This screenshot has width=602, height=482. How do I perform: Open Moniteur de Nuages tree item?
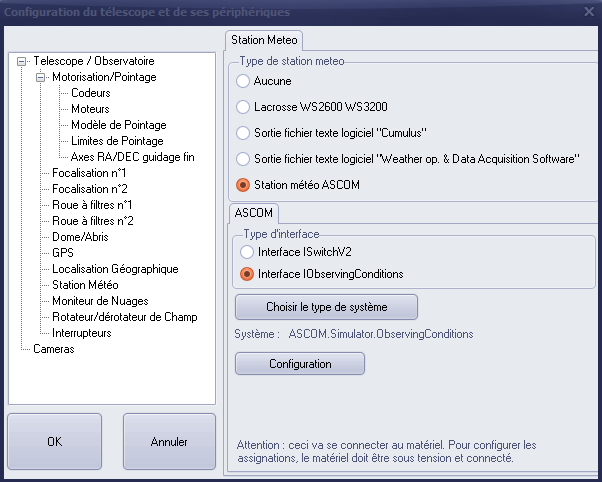[100, 301]
